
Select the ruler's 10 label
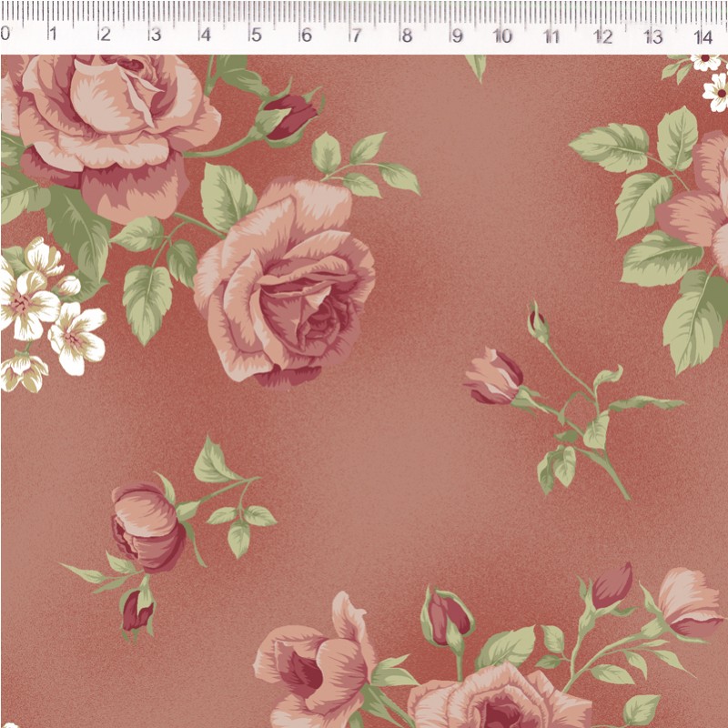tap(502, 35)
